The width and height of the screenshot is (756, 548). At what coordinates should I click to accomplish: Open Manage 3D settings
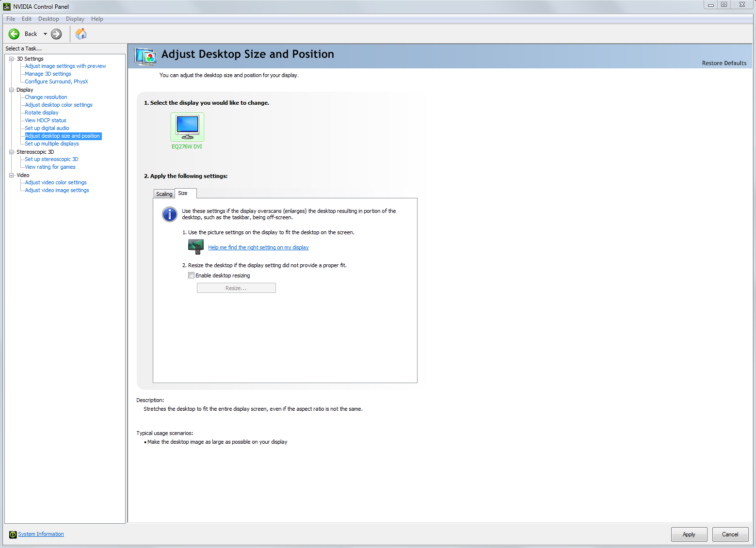(48, 74)
